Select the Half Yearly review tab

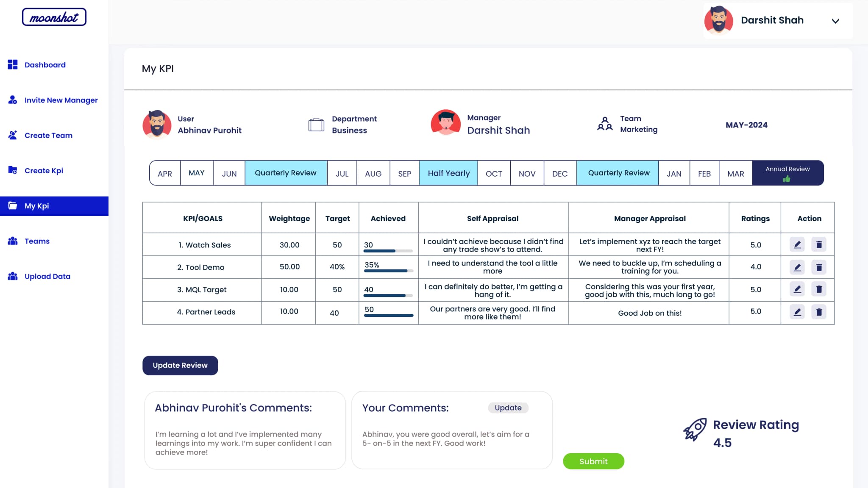448,173
